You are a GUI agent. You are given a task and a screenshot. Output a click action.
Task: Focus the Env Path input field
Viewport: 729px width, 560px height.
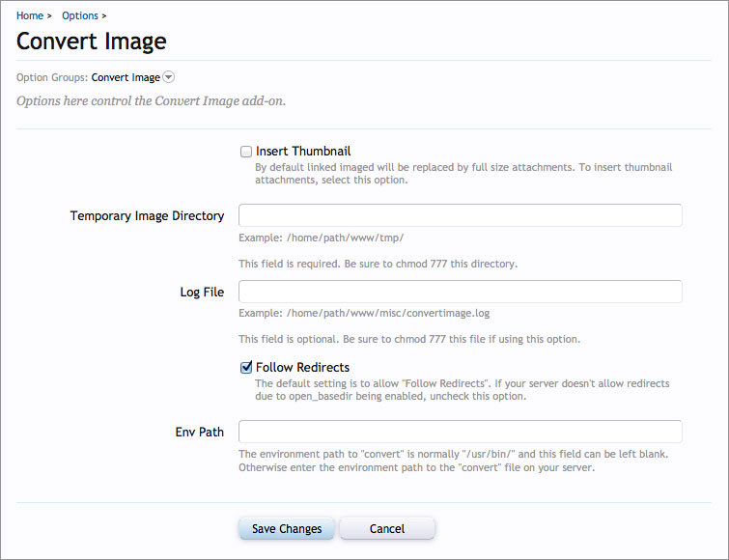coord(460,432)
